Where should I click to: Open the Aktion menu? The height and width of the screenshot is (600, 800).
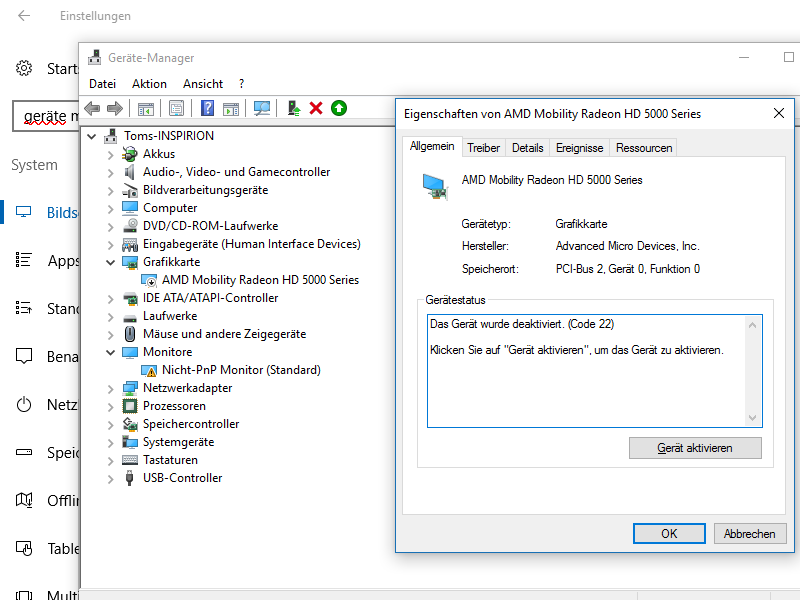point(149,84)
